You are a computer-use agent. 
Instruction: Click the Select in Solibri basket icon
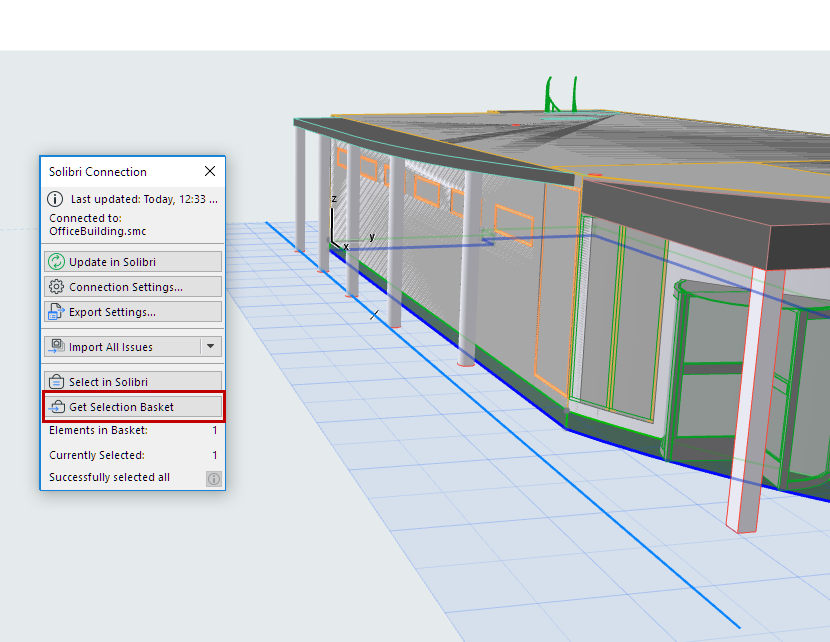click(x=56, y=381)
